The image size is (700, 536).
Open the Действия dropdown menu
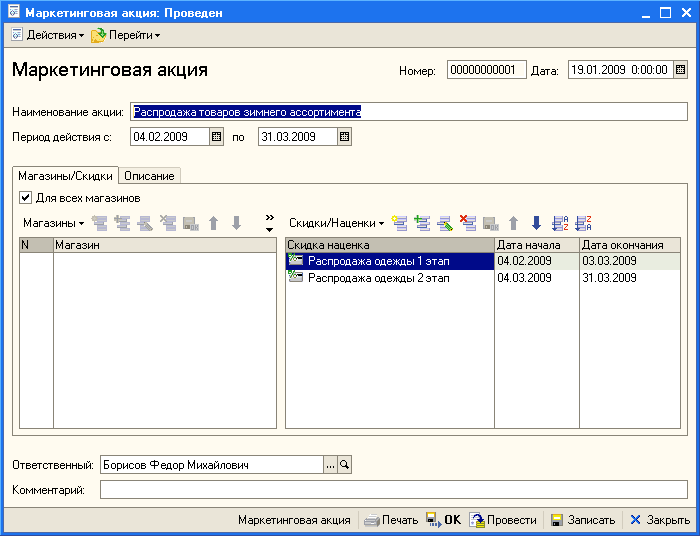tap(48, 35)
